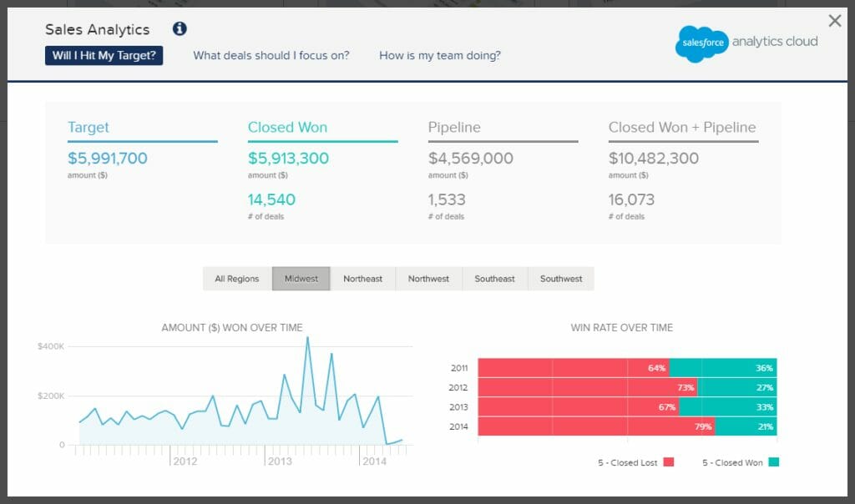Click the Closed Won amount $5,913,300
The width and height of the screenshot is (855, 504).
(x=288, y=158)
